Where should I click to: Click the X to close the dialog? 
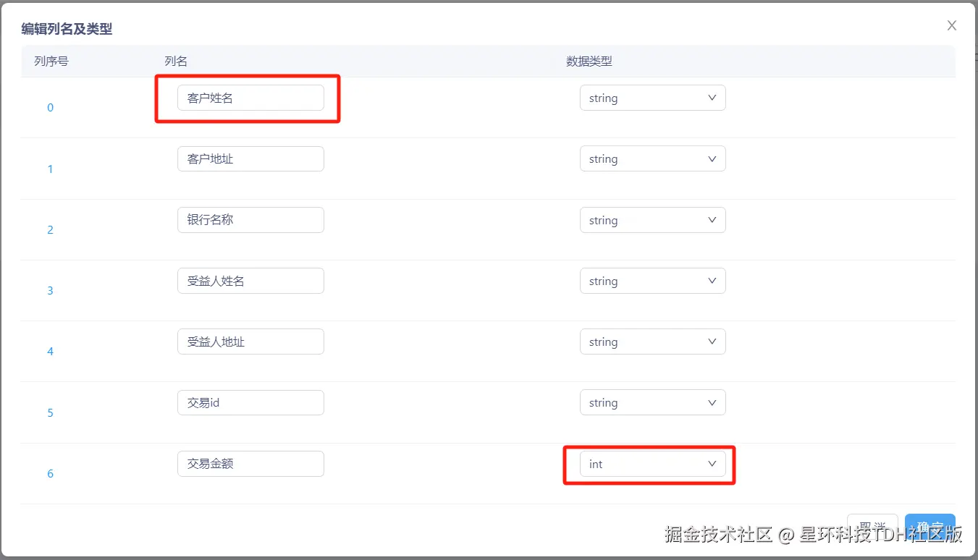point(951,25)
